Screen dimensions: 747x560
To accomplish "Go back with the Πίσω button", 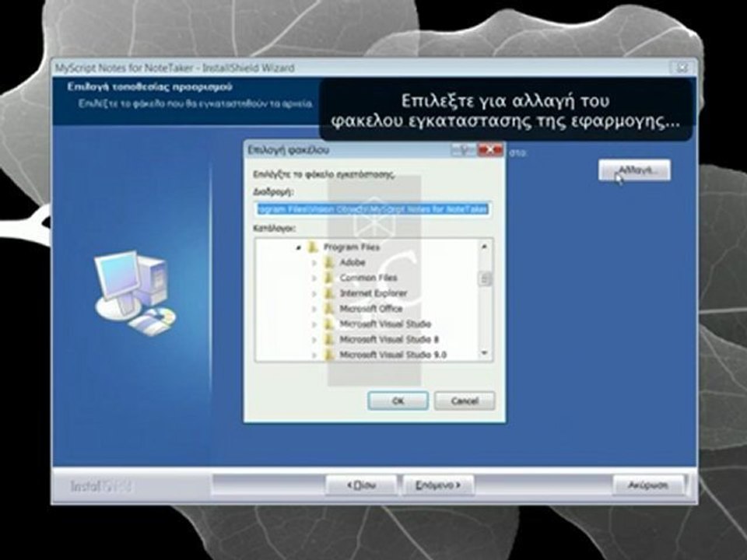I will point(361,485).
